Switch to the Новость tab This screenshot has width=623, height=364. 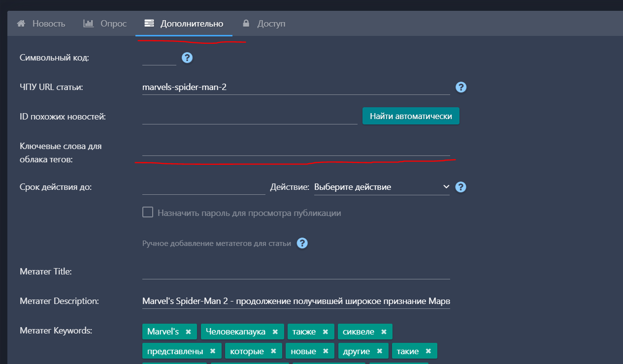[41, 24]
